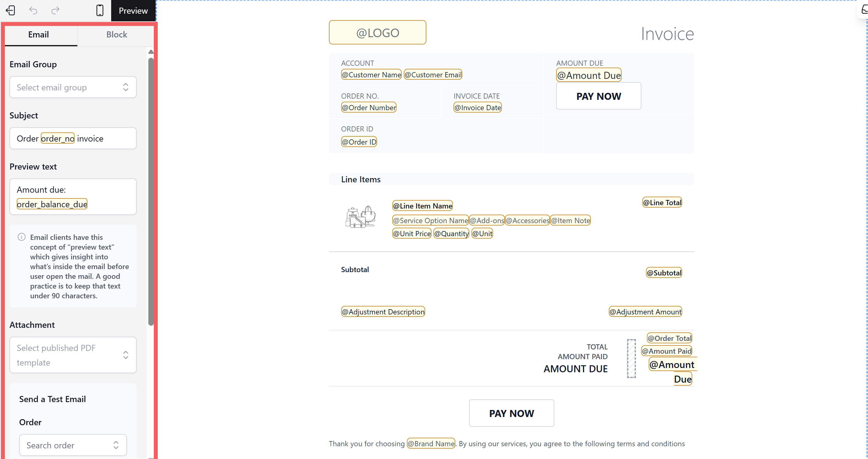Click the info icon beside preview text note
868x459 pixels.
(22, 237)
